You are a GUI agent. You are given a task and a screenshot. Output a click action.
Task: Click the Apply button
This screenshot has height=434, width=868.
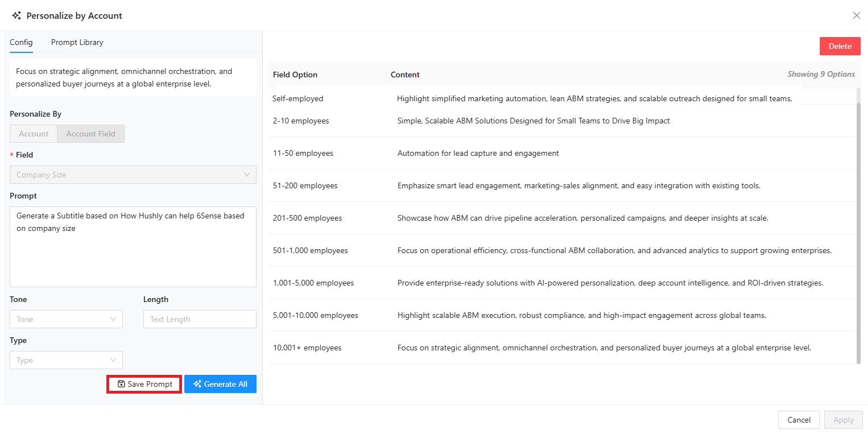coord(843,420)
